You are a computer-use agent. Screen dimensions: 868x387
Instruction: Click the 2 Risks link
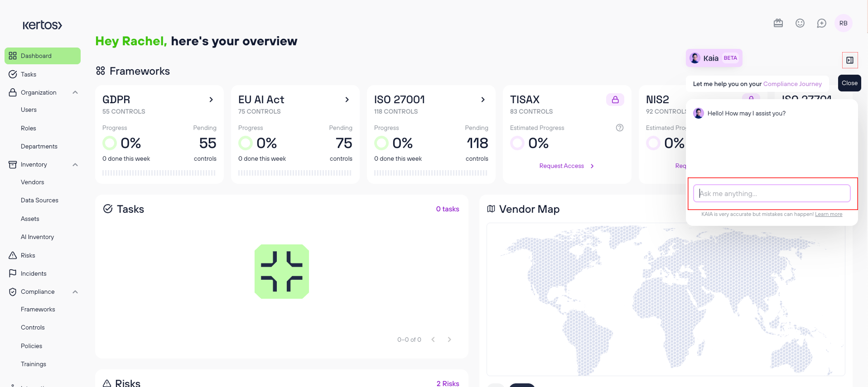pos(448,383)
